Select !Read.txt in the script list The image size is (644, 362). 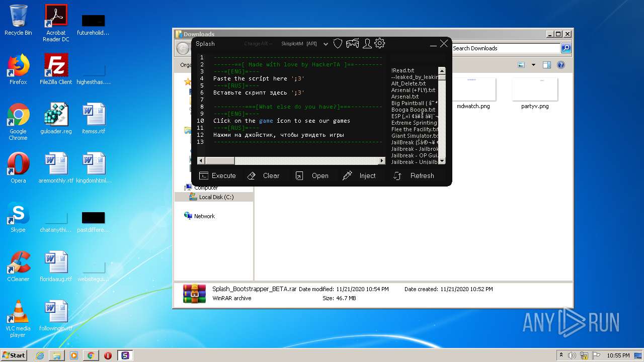click(403, 70)
